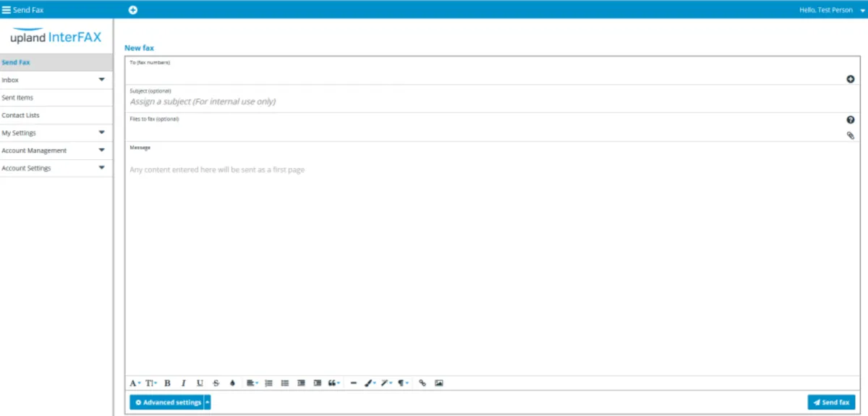Open Sent Items in the sidebar

click(x=56, y=98)
